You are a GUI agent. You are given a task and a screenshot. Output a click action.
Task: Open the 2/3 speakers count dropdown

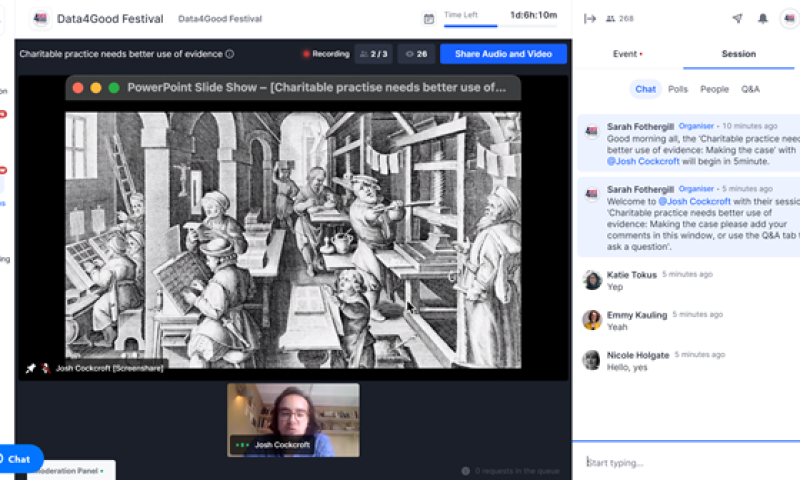pyautogui.click(x=374, y=54)
